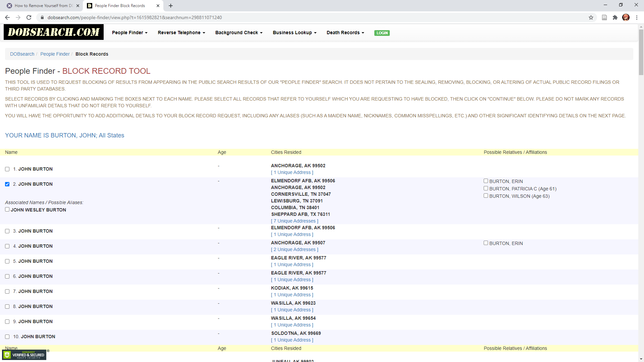Select record 7 John Burton checkbox

(x=7, y=292)
